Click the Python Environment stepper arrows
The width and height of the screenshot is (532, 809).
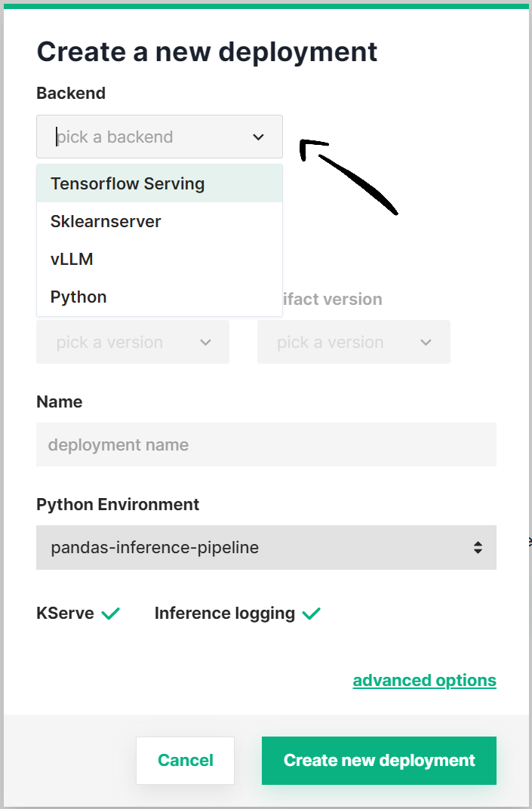[x=478, y=548]
